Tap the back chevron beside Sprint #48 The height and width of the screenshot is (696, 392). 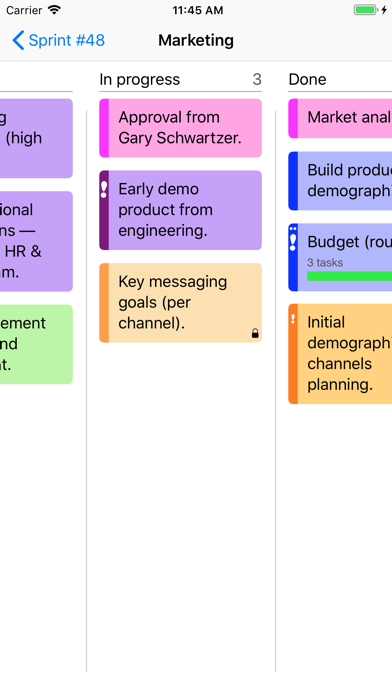pyautogui.click(x=18, y=40)
